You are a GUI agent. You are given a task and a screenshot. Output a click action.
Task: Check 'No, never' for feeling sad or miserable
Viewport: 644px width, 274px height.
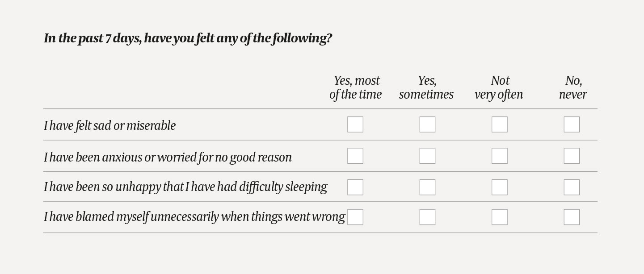click(572, 125)
